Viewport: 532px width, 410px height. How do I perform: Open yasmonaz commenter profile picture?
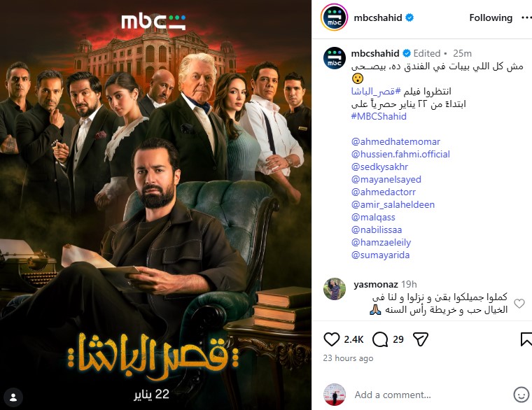coord(334,289)
